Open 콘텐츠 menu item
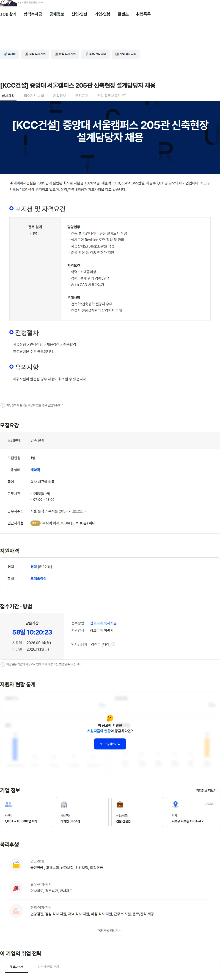This screenshot has height=980, width=220. pyautogui.click(x=123, y=14)
